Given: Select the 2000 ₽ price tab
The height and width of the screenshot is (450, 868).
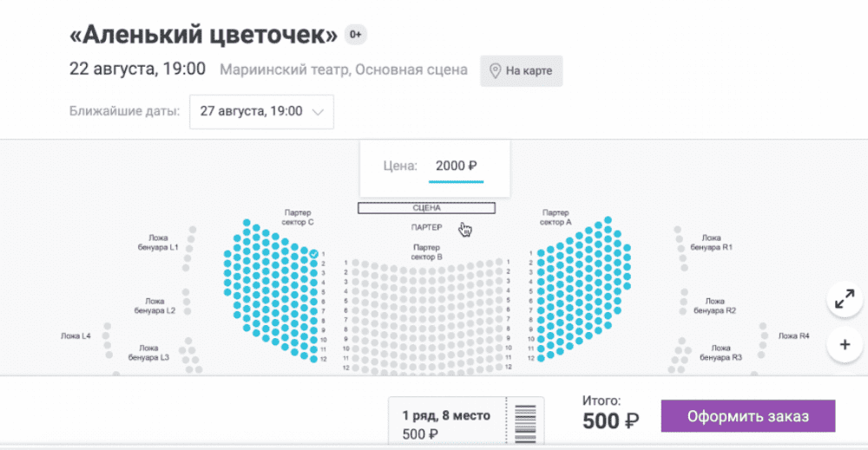Looking at the screenshot, I should [456, 166].
